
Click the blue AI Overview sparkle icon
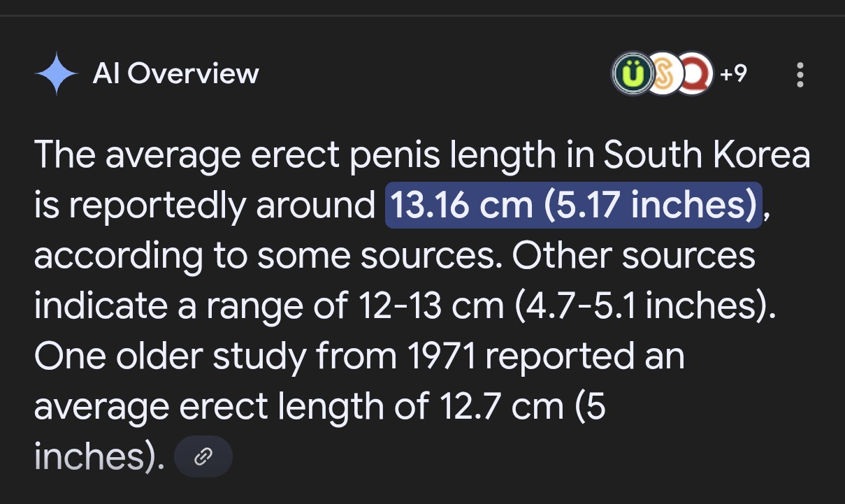click(x=57, y=74)
